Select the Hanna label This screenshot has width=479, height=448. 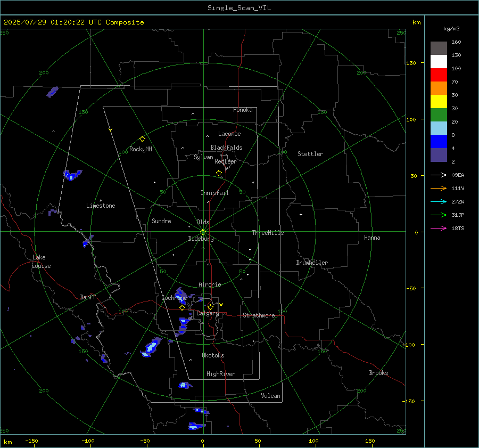[x=372, y=238]
